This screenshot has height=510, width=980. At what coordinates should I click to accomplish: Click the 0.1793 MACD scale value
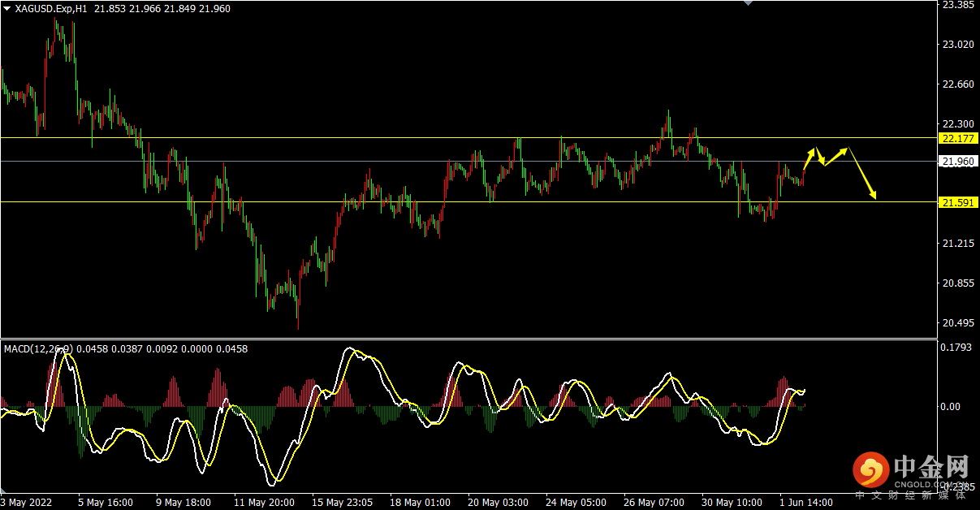pyautogui.click(x=956, y=348)
